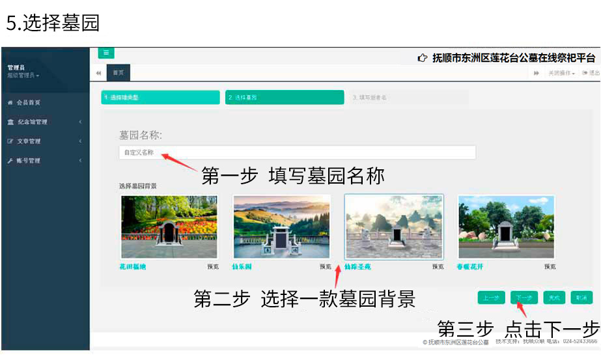Click the chevron on the 文章管理 row
Screen dimensions: 601x364
point(80,141)
